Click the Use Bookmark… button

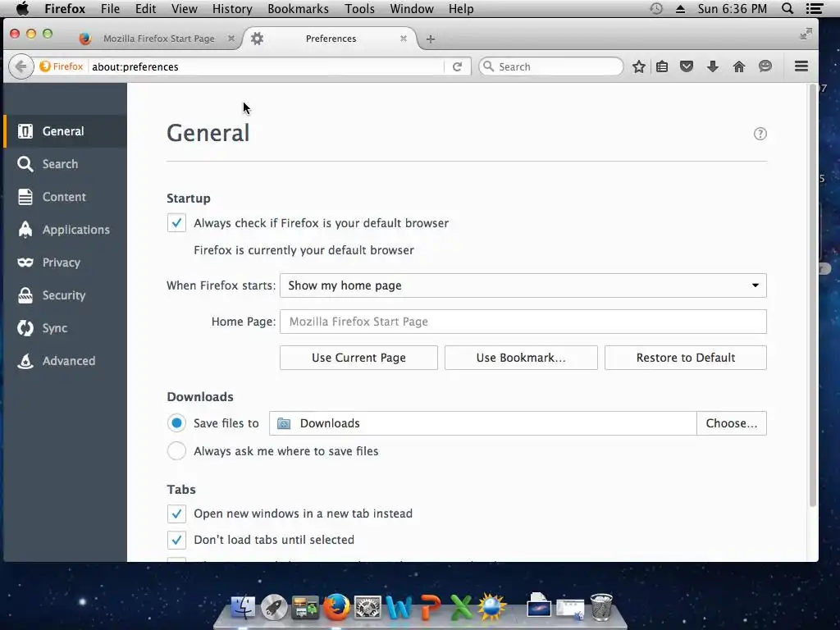(x=521, y=358)
